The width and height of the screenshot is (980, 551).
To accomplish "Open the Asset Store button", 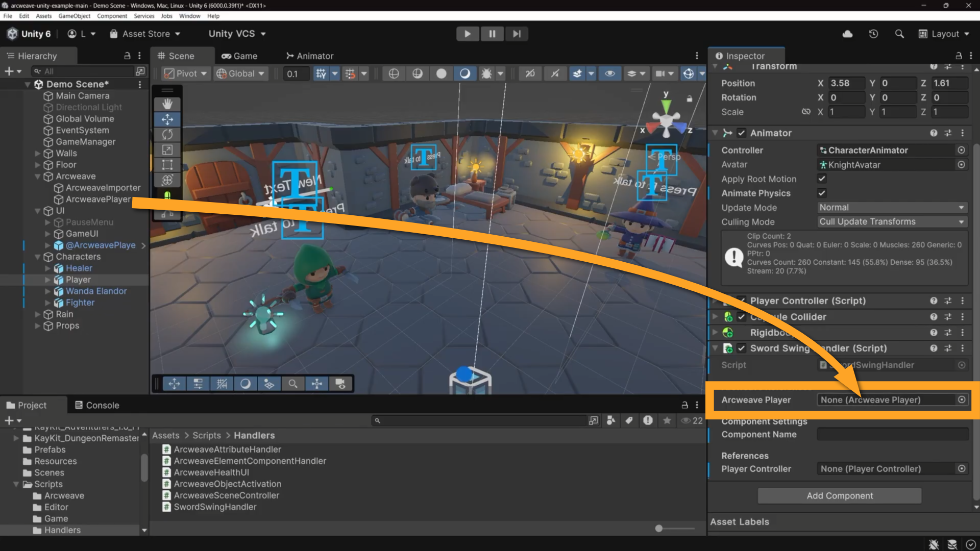I will pyautogui.click(x=145, y=34).
